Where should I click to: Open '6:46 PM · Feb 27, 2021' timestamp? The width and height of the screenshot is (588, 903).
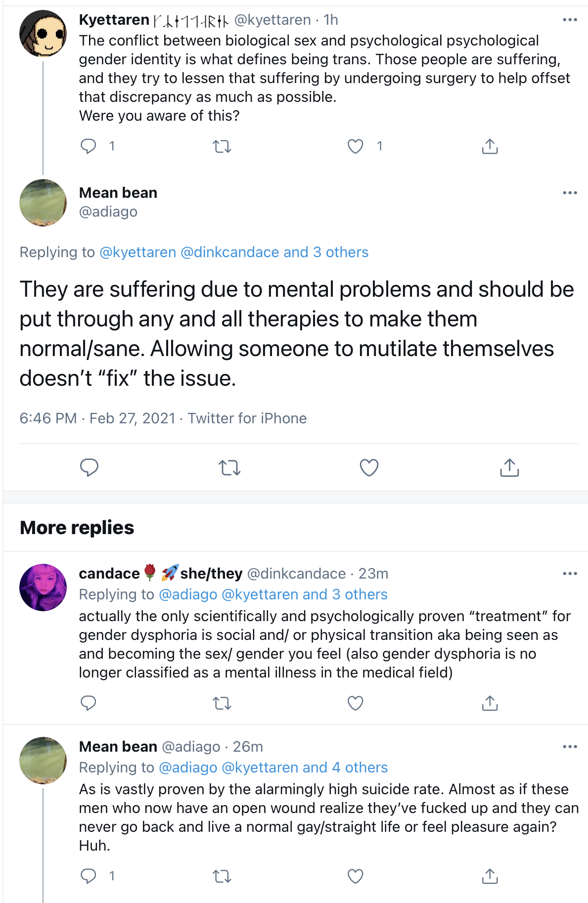(x=97, y=418)
